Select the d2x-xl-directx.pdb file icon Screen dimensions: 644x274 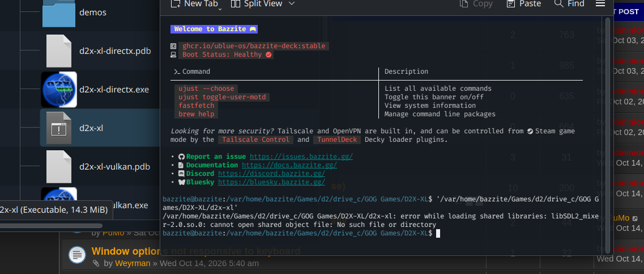(x=59, y=51)
